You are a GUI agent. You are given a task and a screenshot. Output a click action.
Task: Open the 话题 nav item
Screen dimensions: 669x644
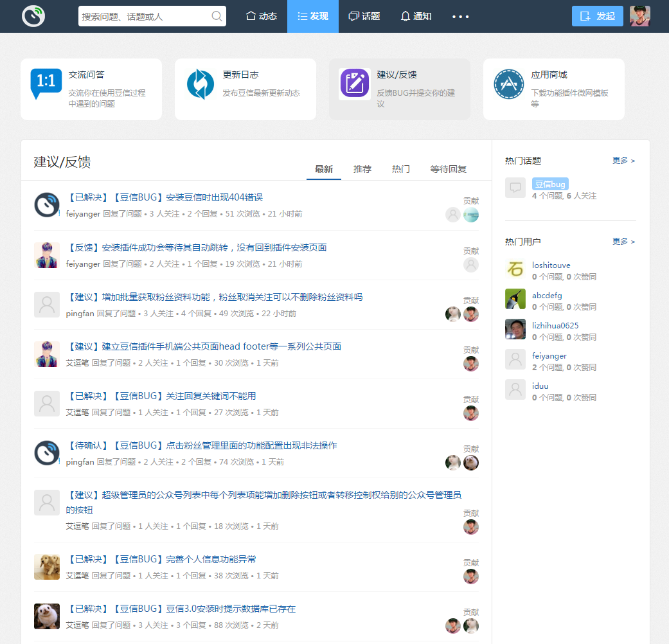click(364, 16)
